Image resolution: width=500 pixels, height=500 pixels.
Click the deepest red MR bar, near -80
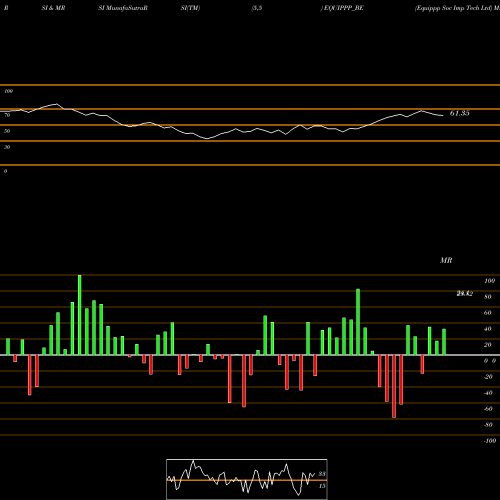click(x=394, y=386)
